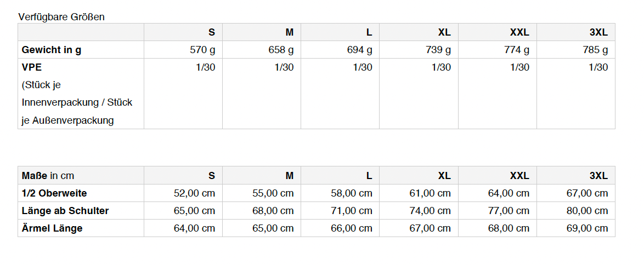Click the "Verfügbare Größen" heading text
The width and height of the screenshot is (644, 265).
pos(61,17)
